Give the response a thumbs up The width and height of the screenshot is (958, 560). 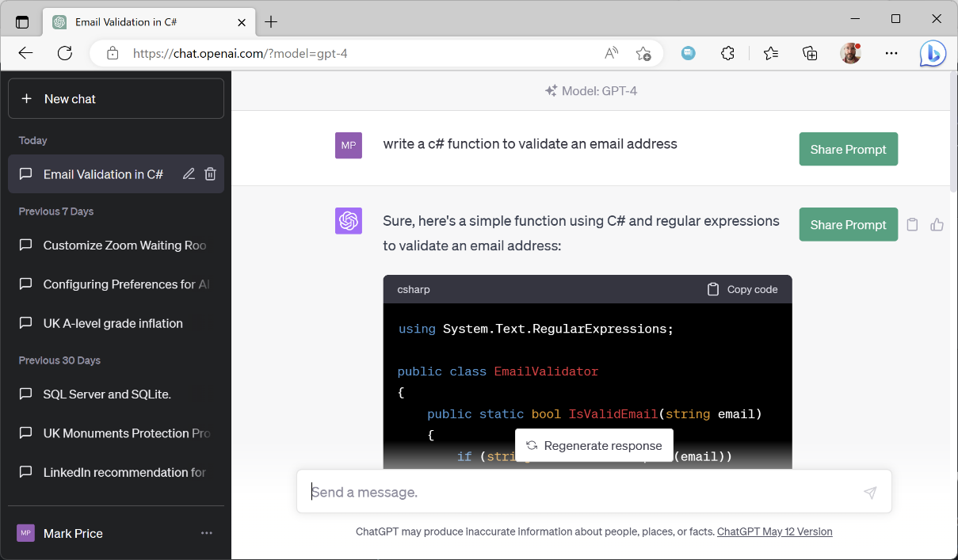pyautogui.click(x=937, y=225)
